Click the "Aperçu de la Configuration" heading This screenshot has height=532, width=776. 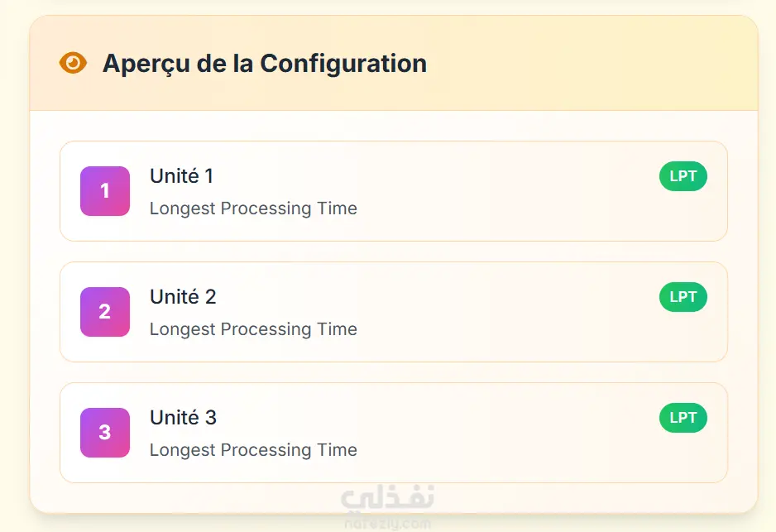265,63
